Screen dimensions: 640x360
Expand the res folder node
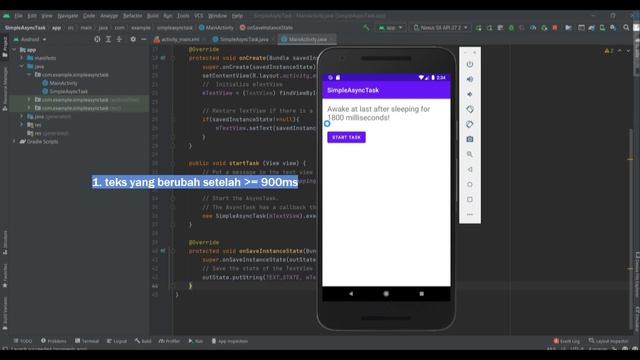coord(22,124)
